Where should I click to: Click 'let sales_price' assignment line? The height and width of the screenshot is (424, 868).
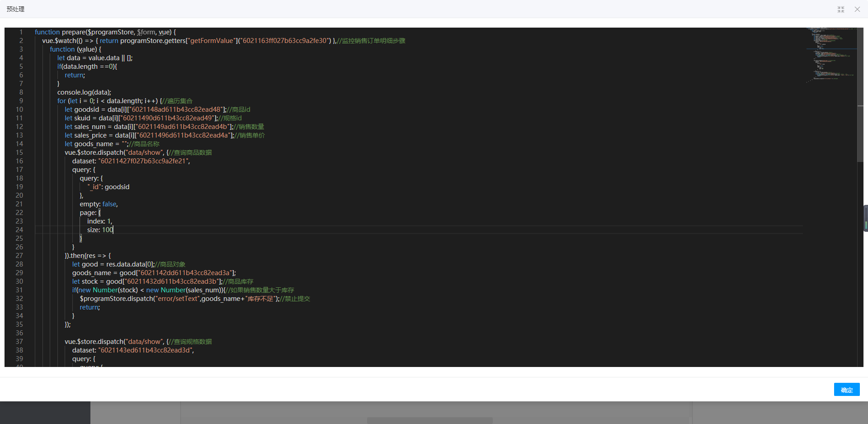165,135
